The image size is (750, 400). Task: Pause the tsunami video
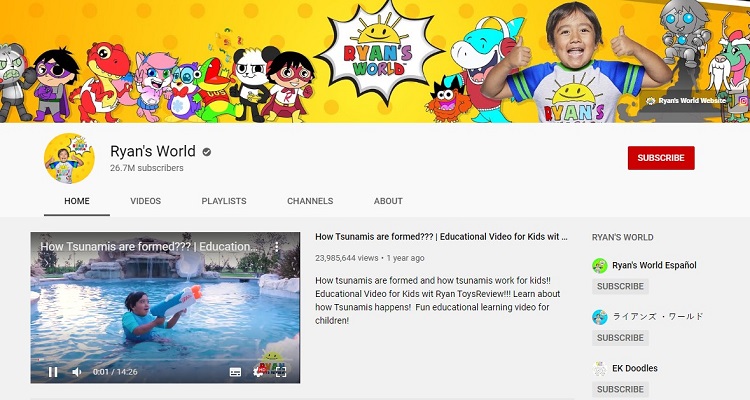pyautogui.click(x=53, y=372)
